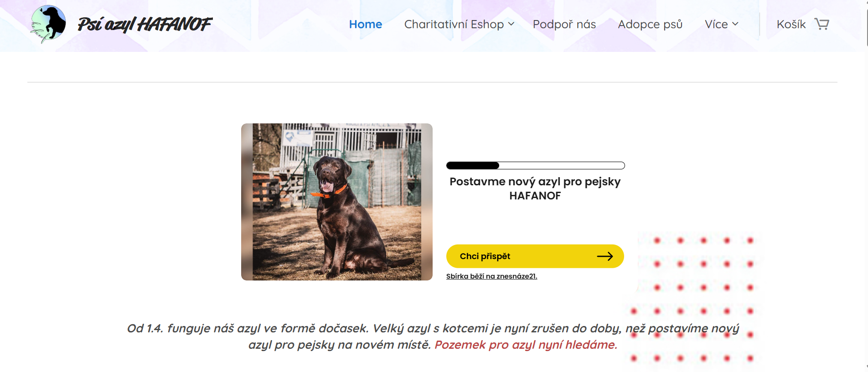868x372 pixels.
Task: Click the Košík cart link
Action: (x=791, y=24)
